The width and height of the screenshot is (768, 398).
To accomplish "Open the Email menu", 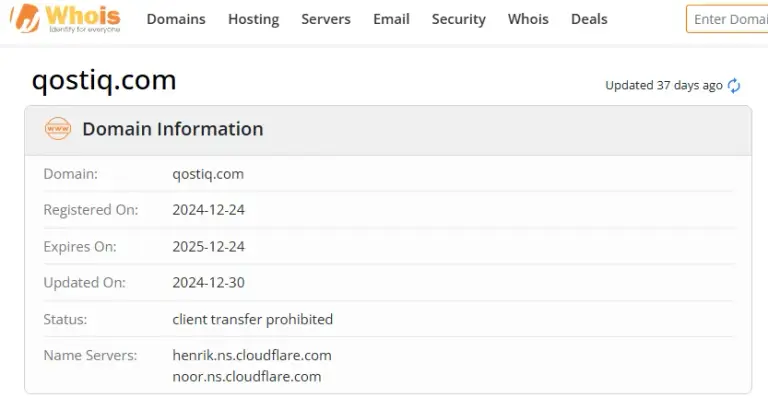I will point(391,19).
